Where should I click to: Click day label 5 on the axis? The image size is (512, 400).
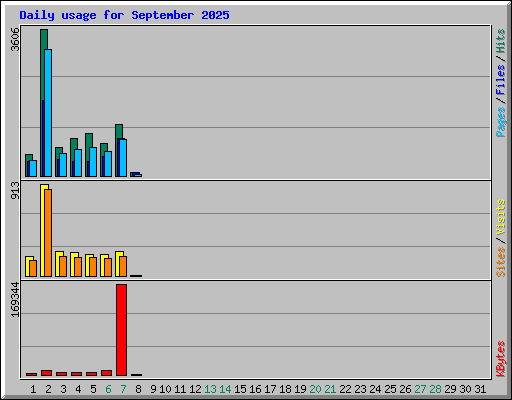click(93, 389)
